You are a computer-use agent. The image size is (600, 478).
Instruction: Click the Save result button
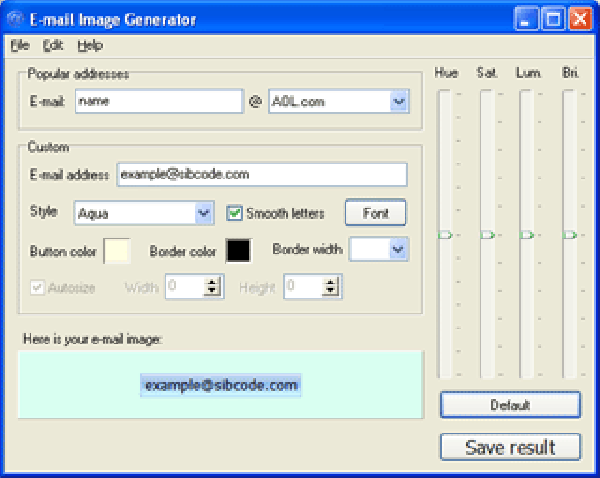pos(510,447)
